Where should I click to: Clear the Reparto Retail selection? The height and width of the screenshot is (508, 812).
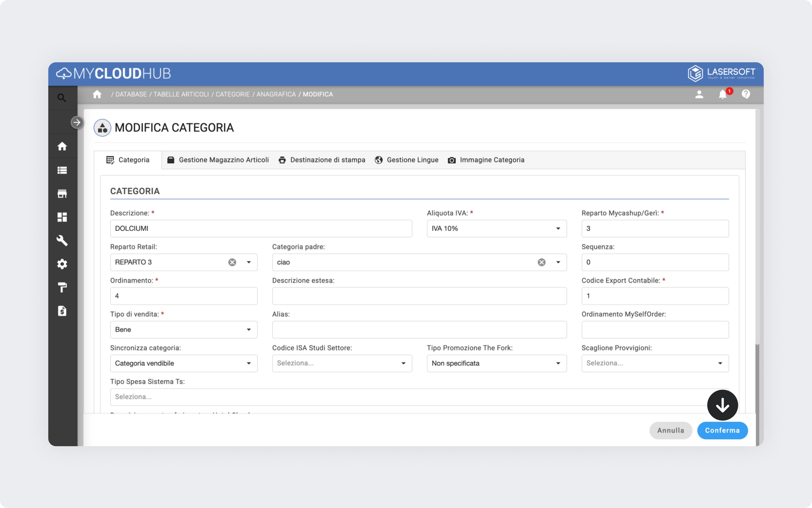[x=232, y=262]
